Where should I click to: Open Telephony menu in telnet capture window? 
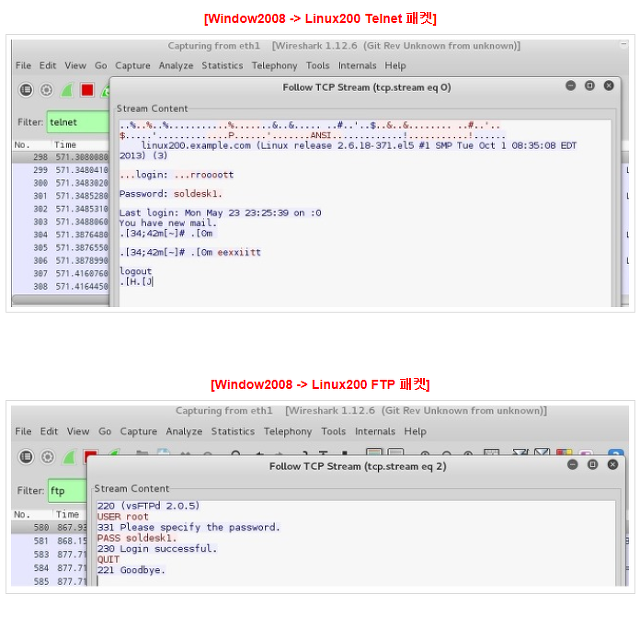[274, 66]
